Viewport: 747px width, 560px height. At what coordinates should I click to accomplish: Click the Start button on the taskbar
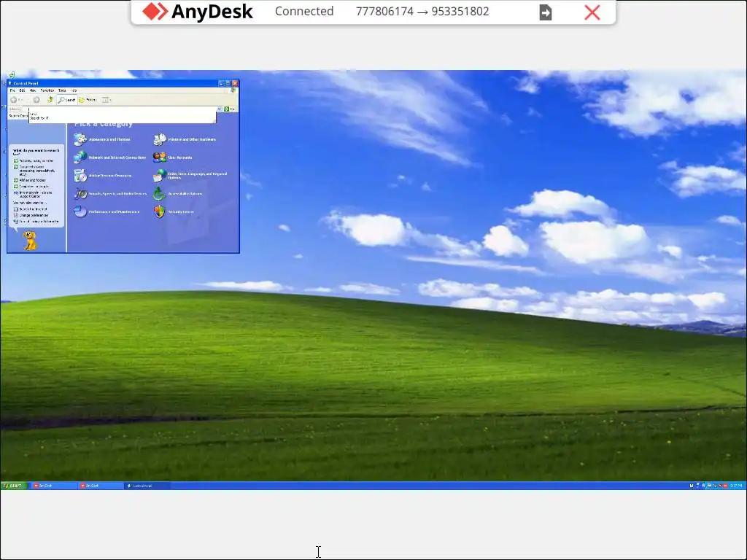tap(13, 486)
